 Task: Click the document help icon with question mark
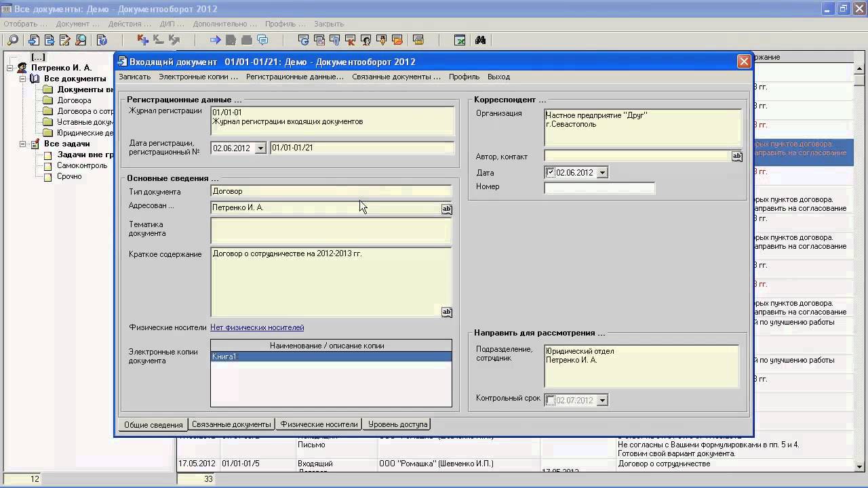(102, 40)
